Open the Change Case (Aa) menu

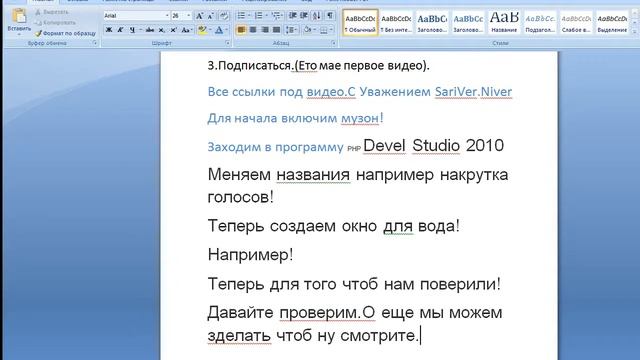186,30
